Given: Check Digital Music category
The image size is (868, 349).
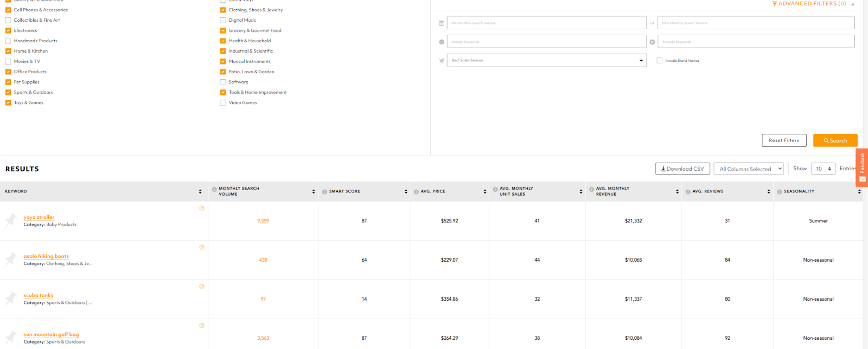Looking at the screenshot, I should [223, 20].
